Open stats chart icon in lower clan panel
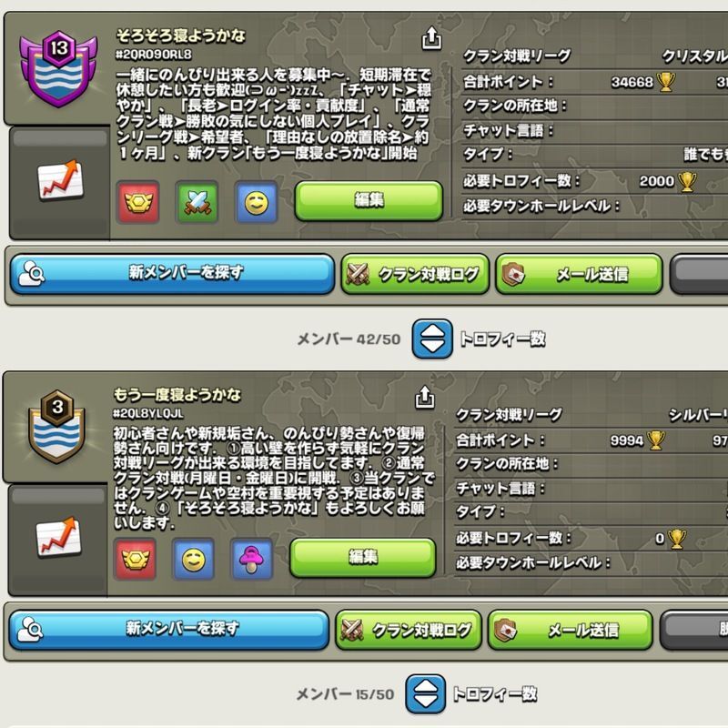Image resolution: width=728 pixels, height=728 pixels. pyautogui.click(x=58, y=537)
